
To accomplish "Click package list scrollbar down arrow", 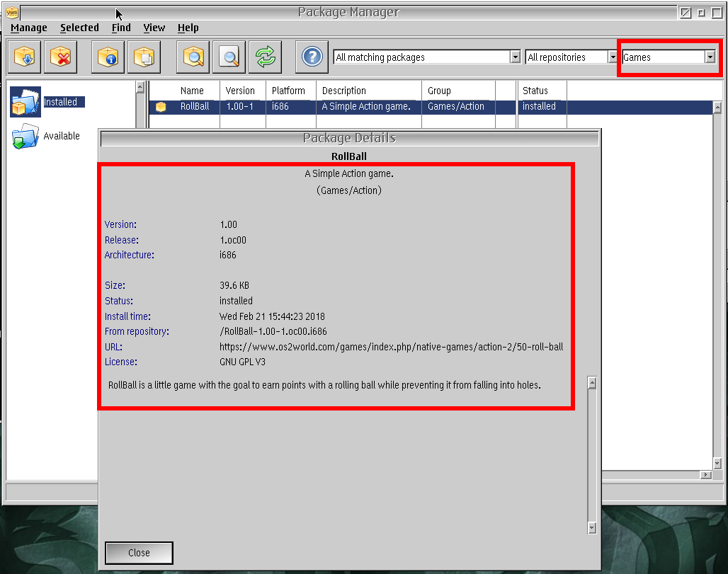I will pyautogui.click(x=717, y=463).
